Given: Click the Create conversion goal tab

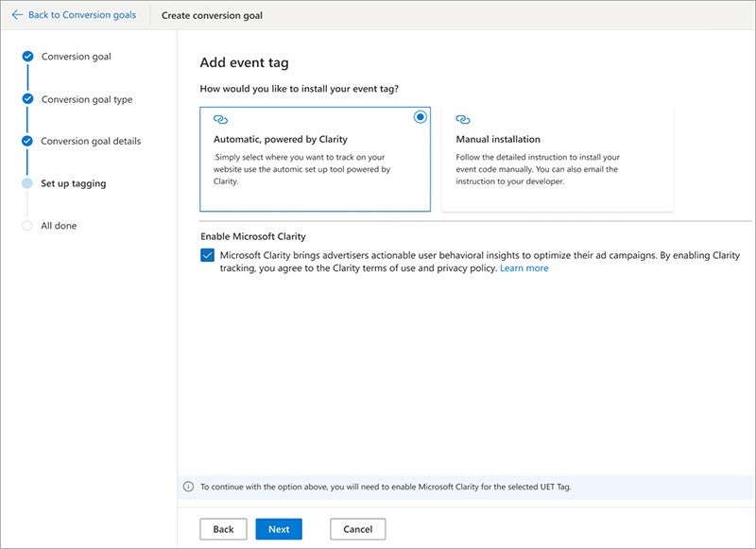Looking at the screenshot, I should (213, 16).
